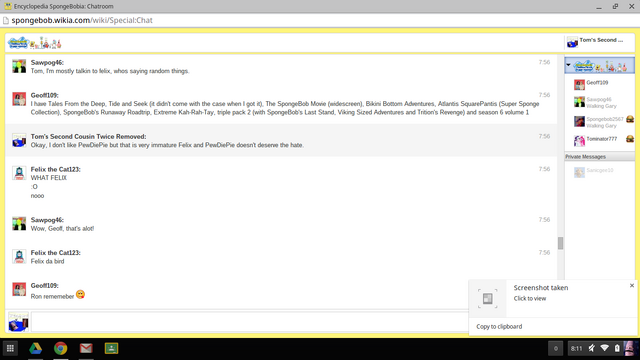This screenshot has width=640, height=360.
Task: Click the chat scrollbar thumb
Action: coord(560,243)
